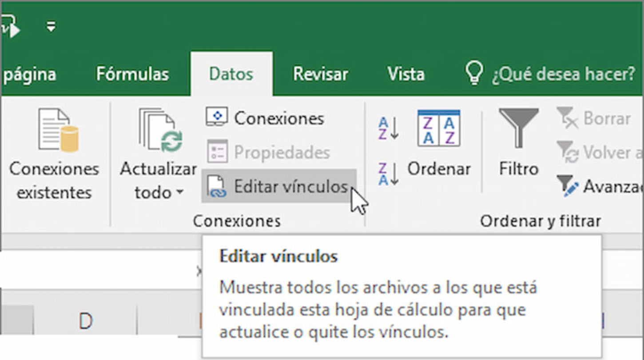Image resolution: width=644 pixels, height=360 pixels.
Task: Switch to the Vista tab
Action: click(x=405, y=74)
